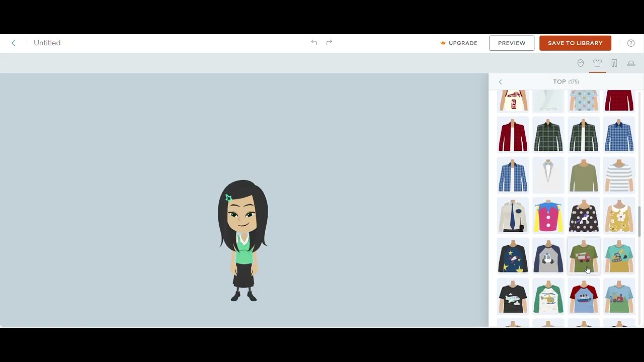Choose the white jersey with red logo
This screenshot has width=644, height=362.
coord(513,101)
